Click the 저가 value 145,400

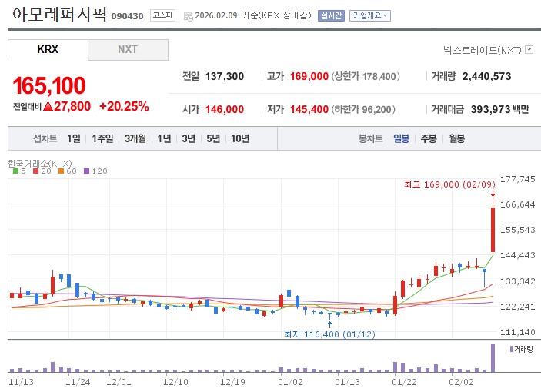pyautogui.click(x=309, y=109)
